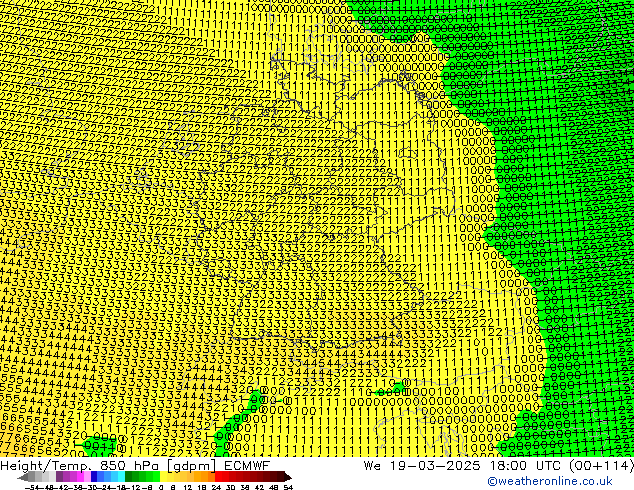The image size is (634, 490).
Task: Select the cyan swatch in the legend
Action: pos(117,477)
